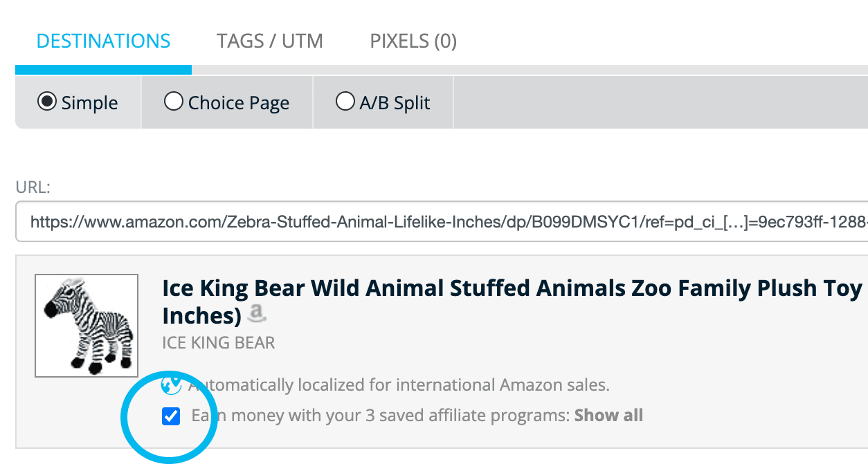This screenshot has width=868, height=473.
Task: Click the Show all affiliate programs link
Action: 608,416
